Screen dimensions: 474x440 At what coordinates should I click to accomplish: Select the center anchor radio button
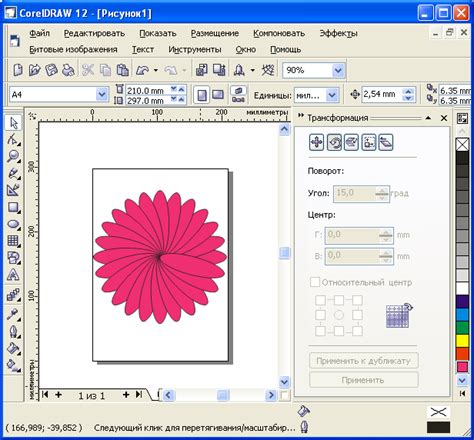click(339, 315)
